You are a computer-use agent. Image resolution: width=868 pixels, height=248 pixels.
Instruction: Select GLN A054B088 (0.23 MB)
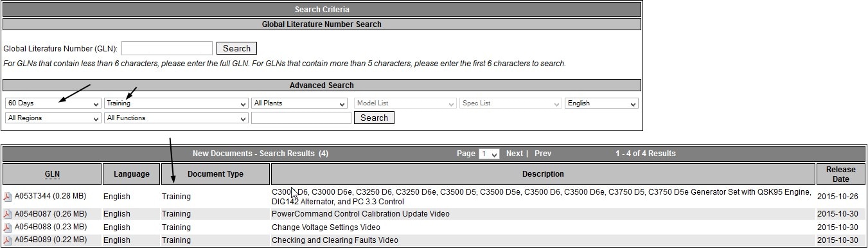[x=50, y=227]
